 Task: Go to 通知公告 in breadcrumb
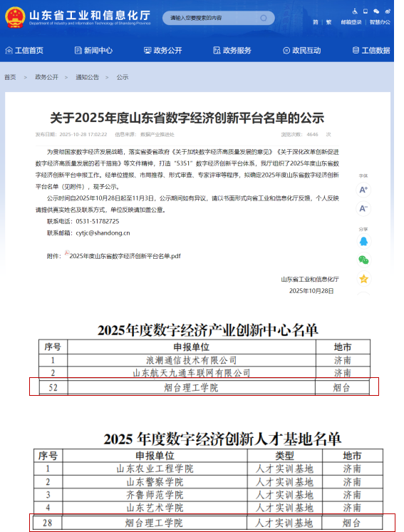87,77
